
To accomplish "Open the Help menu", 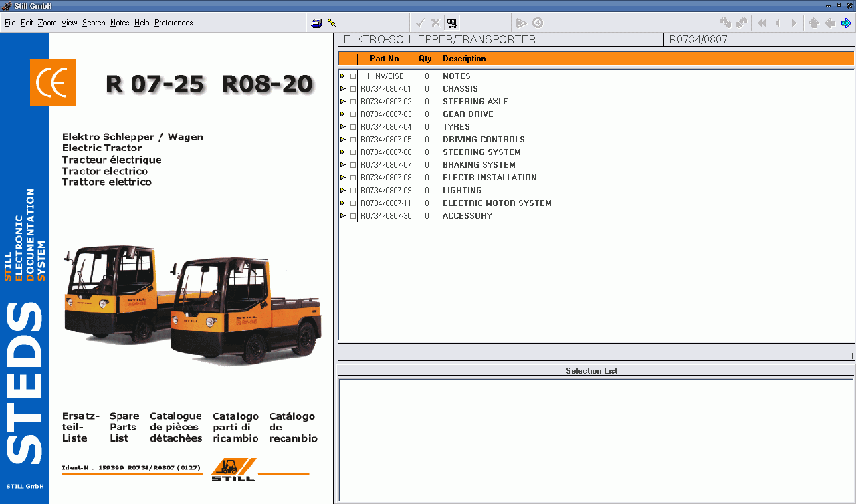I will (x=142, y=23).
